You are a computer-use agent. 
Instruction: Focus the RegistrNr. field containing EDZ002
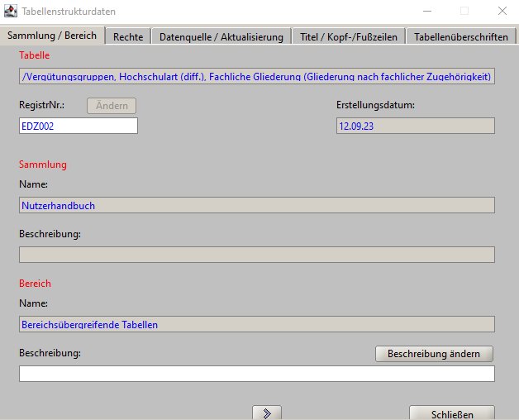tap(78, 126)
